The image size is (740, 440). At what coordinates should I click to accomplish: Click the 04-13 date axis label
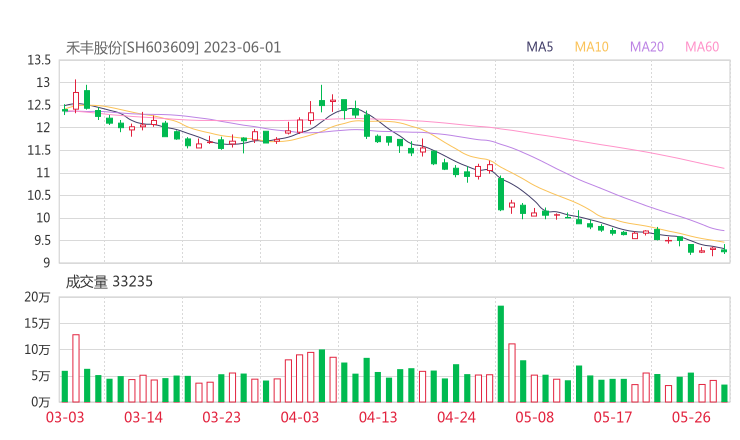[x=378, y=417]
